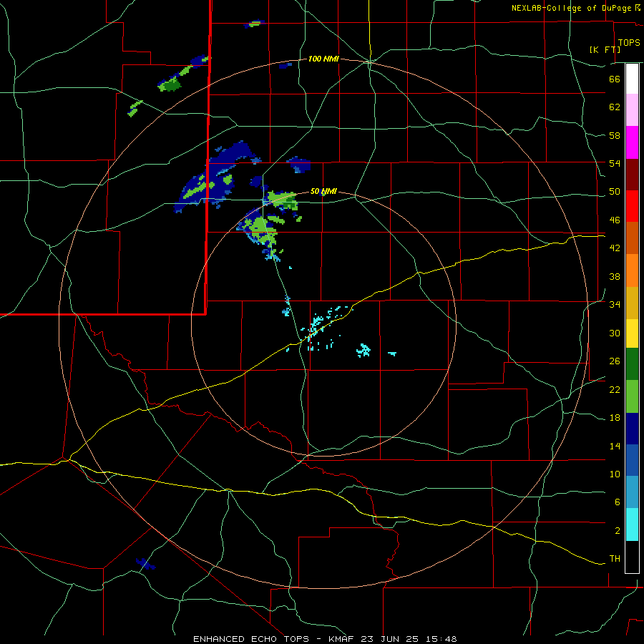This screenshot has height=644, width=644.
Task: Click the TOPS legend title
Action: click(x=629, y=42)
